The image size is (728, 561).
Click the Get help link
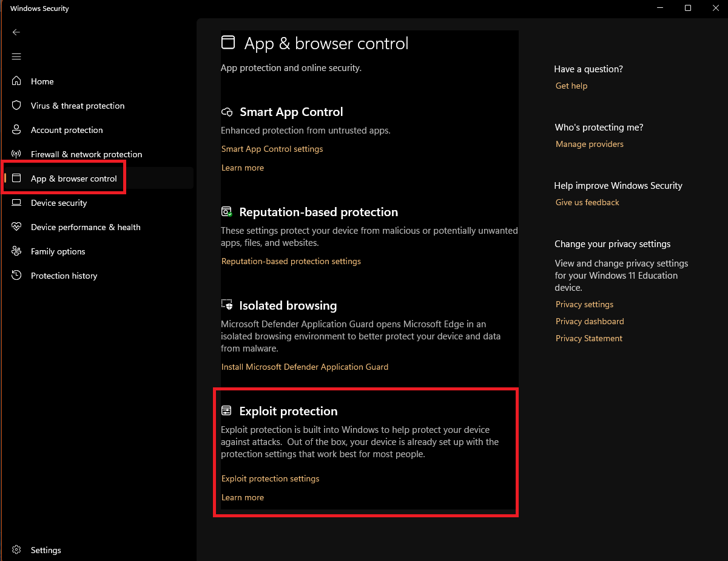click(x=571, y=86)
